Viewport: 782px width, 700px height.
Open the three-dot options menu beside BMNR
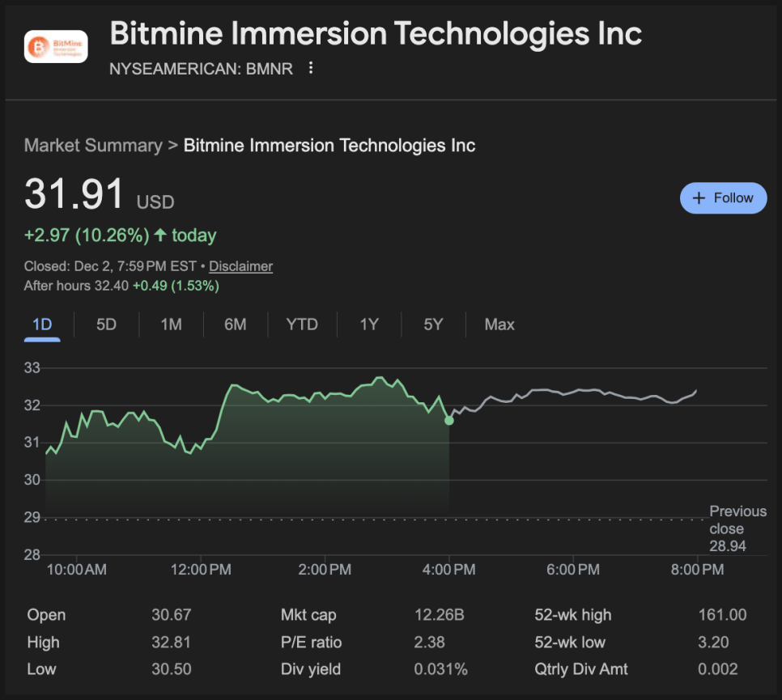[x=311, y=68]
